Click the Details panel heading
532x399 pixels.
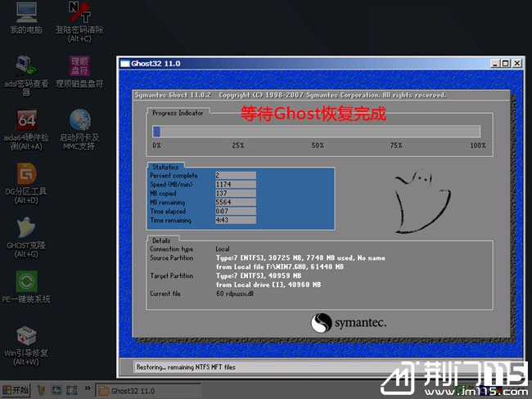tap(161, 240)
